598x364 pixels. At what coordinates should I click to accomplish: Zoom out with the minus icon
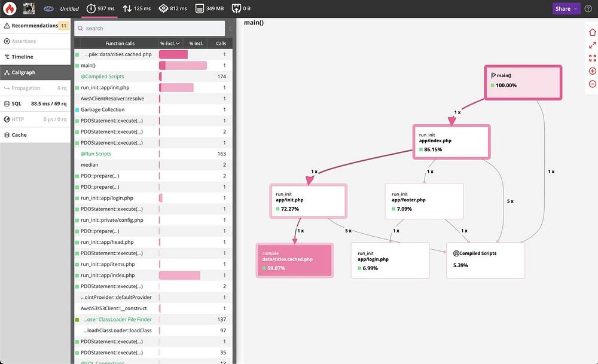point(592,84)
